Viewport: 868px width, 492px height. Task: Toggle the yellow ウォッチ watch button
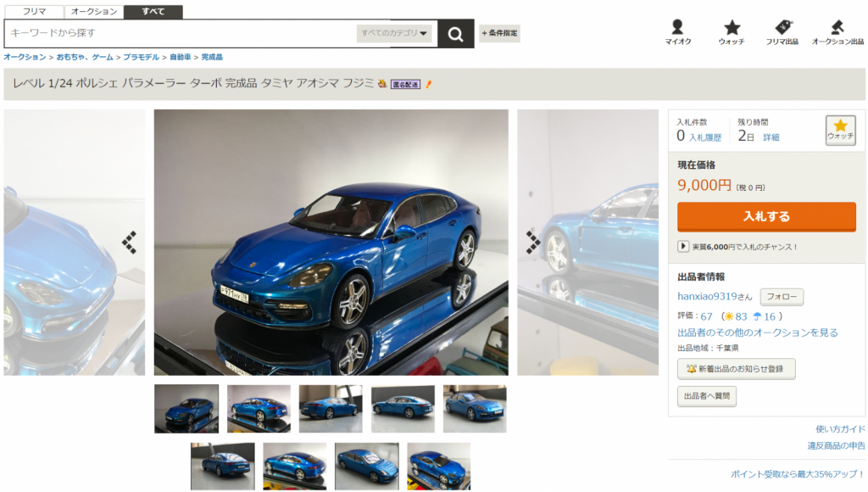pyautogui.click(x=839, y=131)
